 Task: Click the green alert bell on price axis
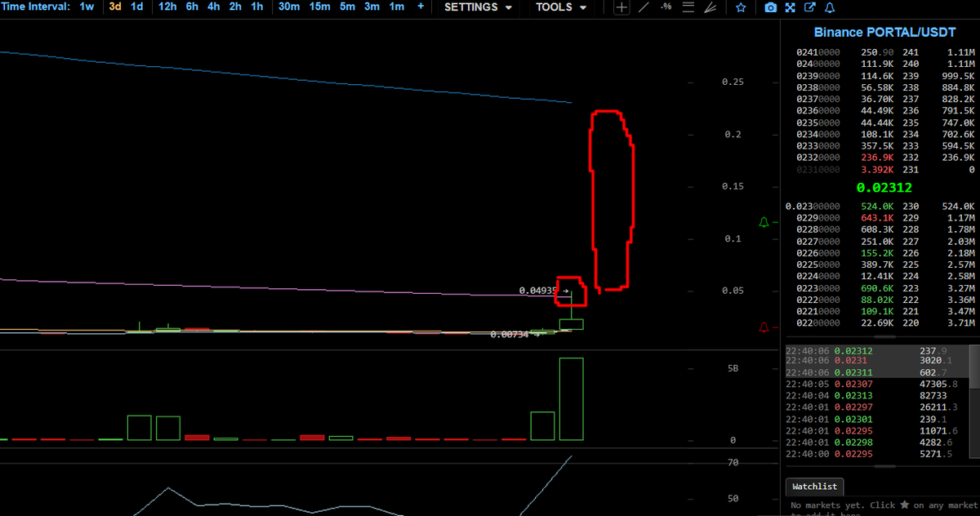point(764,222)
